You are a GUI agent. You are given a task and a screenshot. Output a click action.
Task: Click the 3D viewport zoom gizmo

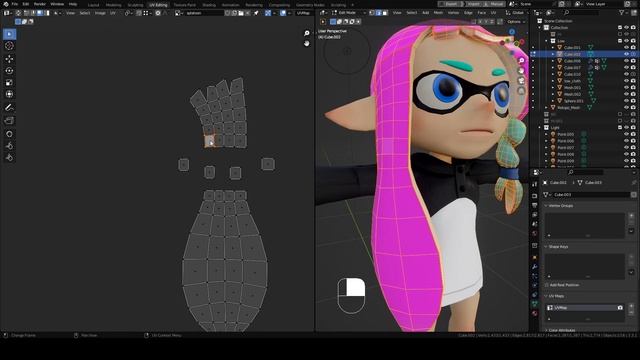click(x=521, y=60)
